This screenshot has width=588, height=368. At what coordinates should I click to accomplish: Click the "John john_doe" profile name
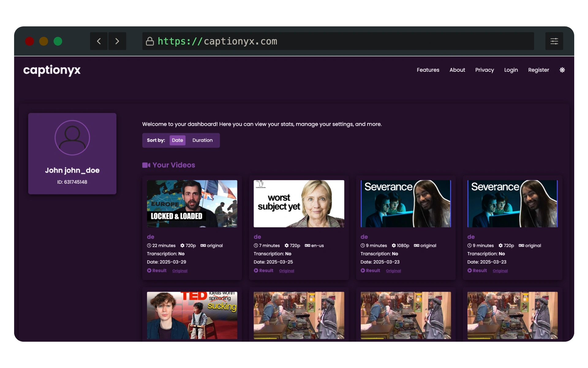[x=72, y=170]
